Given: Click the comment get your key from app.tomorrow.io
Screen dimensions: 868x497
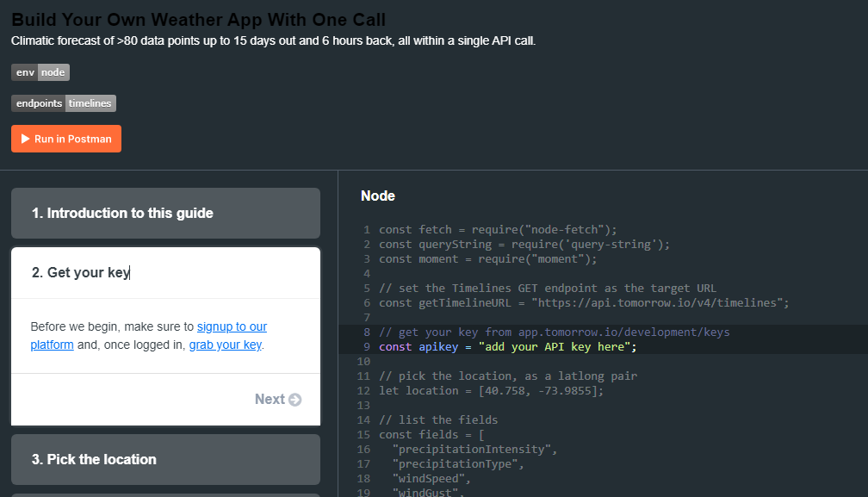Looking at the screenshot, I should (555, 332).
